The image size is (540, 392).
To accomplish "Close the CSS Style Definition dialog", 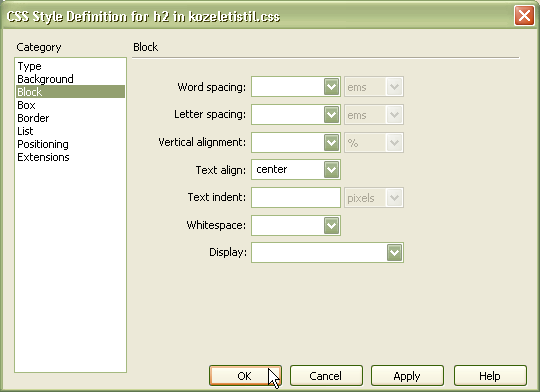I will 524,16.
